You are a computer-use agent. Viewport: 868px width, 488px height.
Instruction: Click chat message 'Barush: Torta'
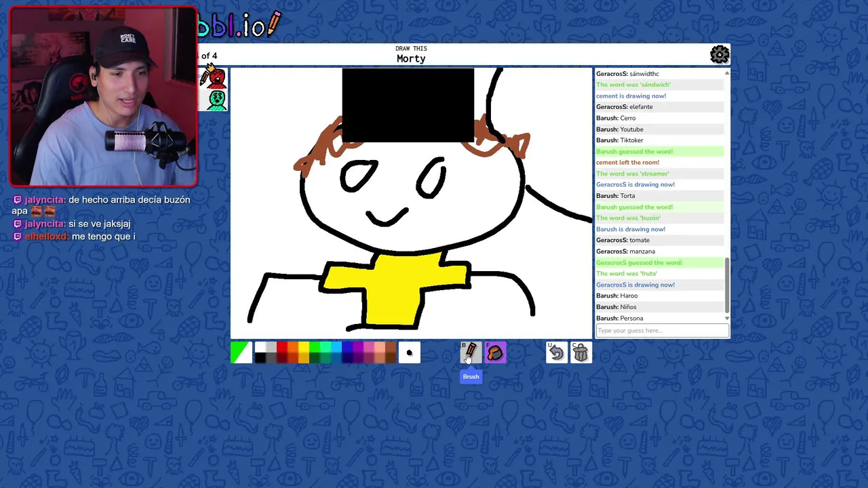click(x=616, y=196)
